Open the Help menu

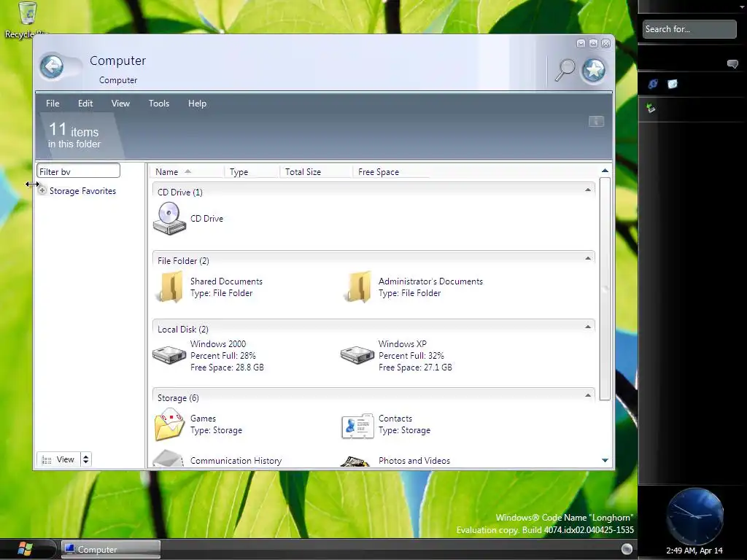pyautogui.click(x=197, y=104)
